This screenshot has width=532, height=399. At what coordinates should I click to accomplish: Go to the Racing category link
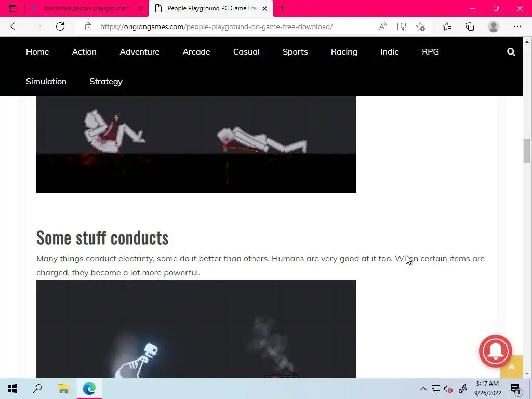[x=344, y=51]
